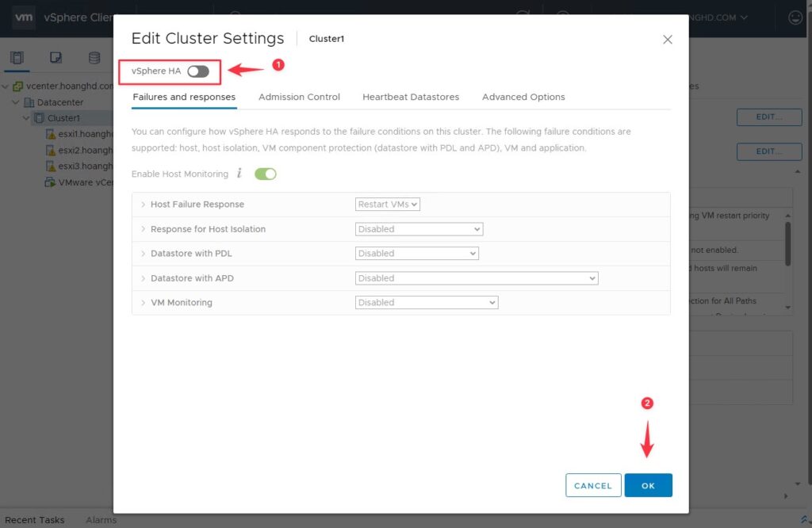812x528 pixels.
Task: Switch to the Advanced Options tab
Action: 523,97
